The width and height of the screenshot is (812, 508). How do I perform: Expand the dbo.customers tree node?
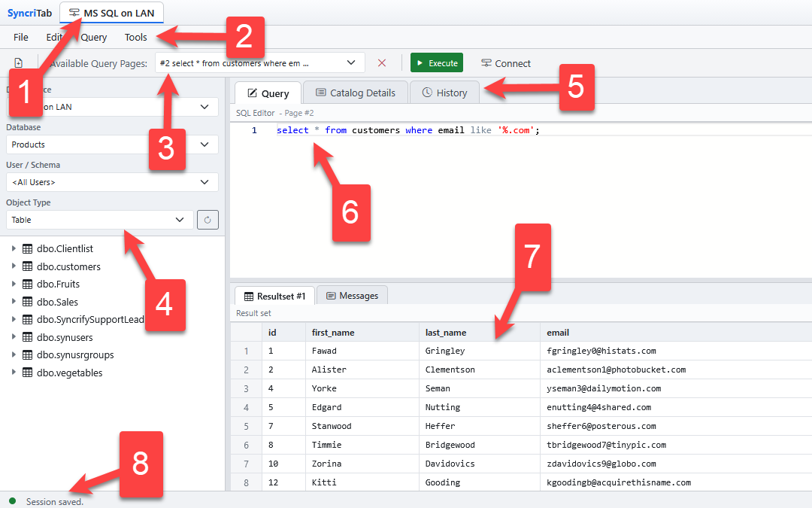pos(14,266)
